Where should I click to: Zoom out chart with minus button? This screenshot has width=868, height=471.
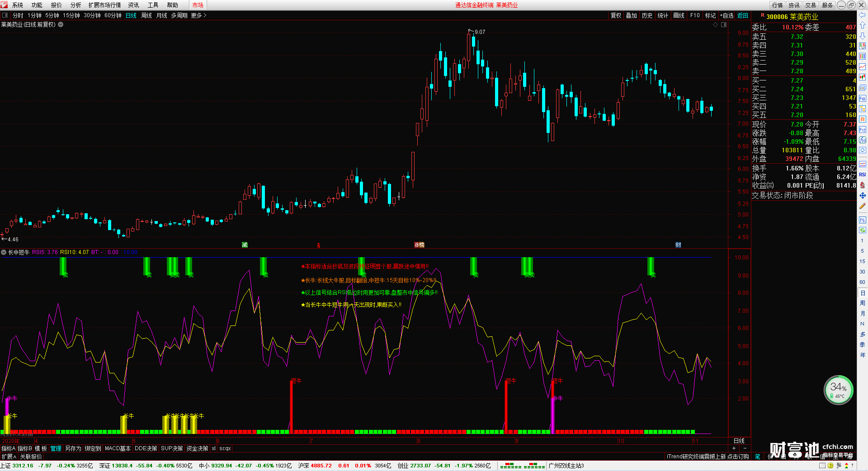745,448
